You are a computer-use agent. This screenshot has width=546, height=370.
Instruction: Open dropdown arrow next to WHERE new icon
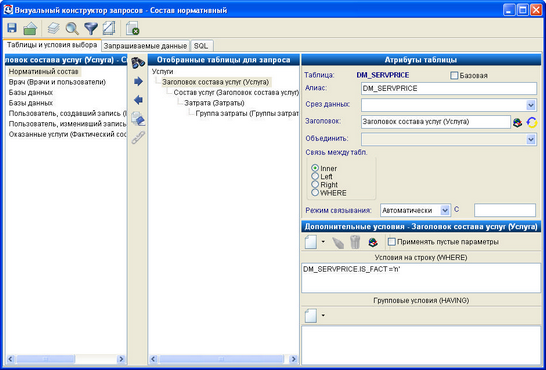[323, 242]
